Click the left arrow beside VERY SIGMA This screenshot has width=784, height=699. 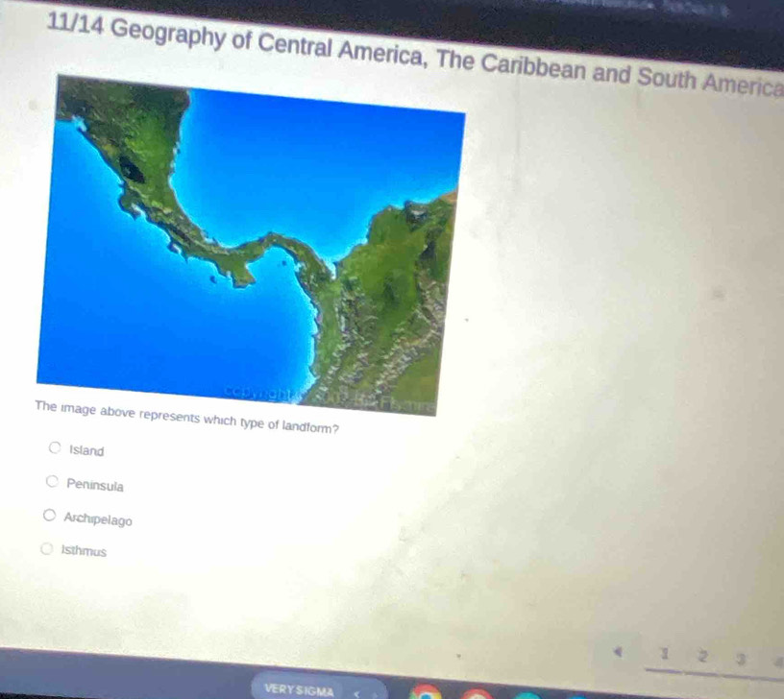[357, 690]
